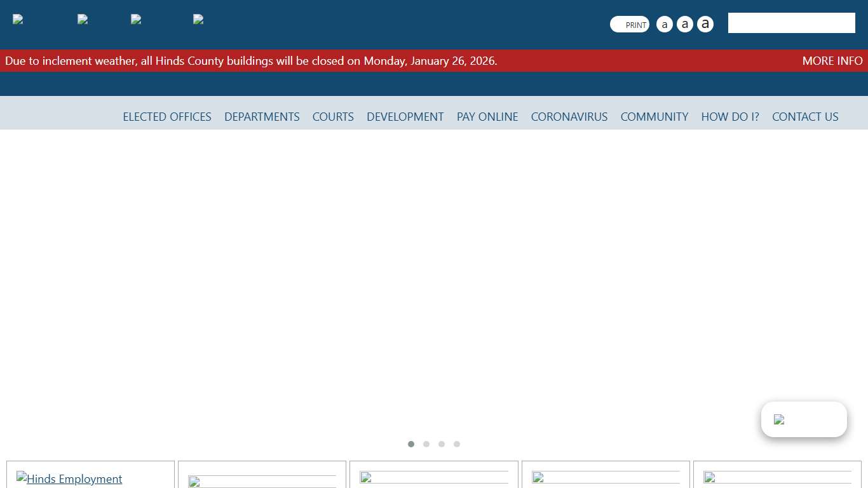Viewport: 868px width, 488px height.
Task: Select the third carousel slide dot
Action: point(442,444)
